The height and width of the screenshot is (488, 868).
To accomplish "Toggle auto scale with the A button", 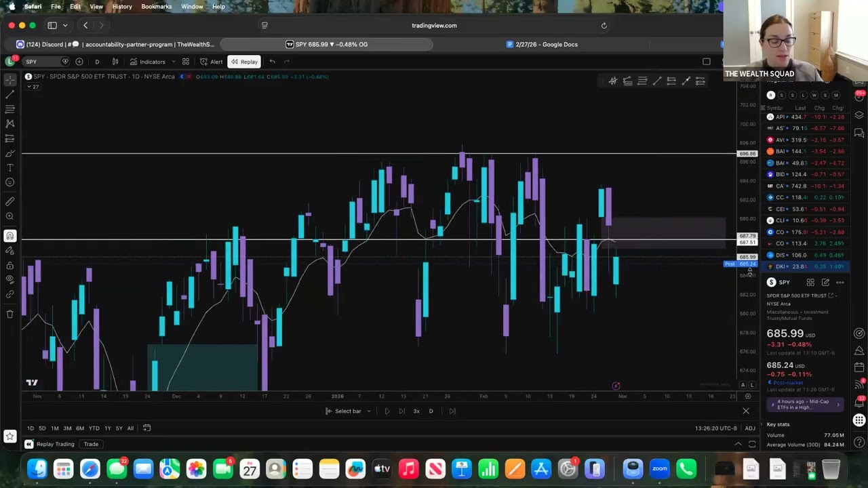I will 743,385.
